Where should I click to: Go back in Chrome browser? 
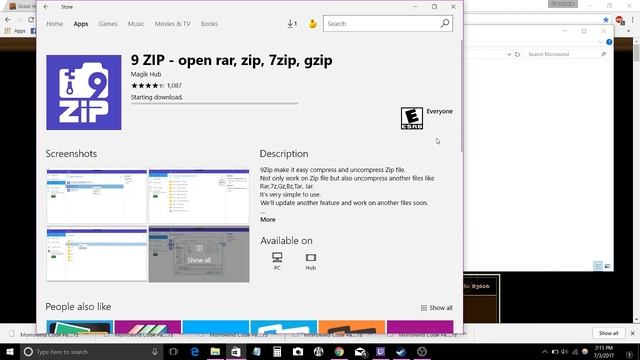(x=8, y=20)
